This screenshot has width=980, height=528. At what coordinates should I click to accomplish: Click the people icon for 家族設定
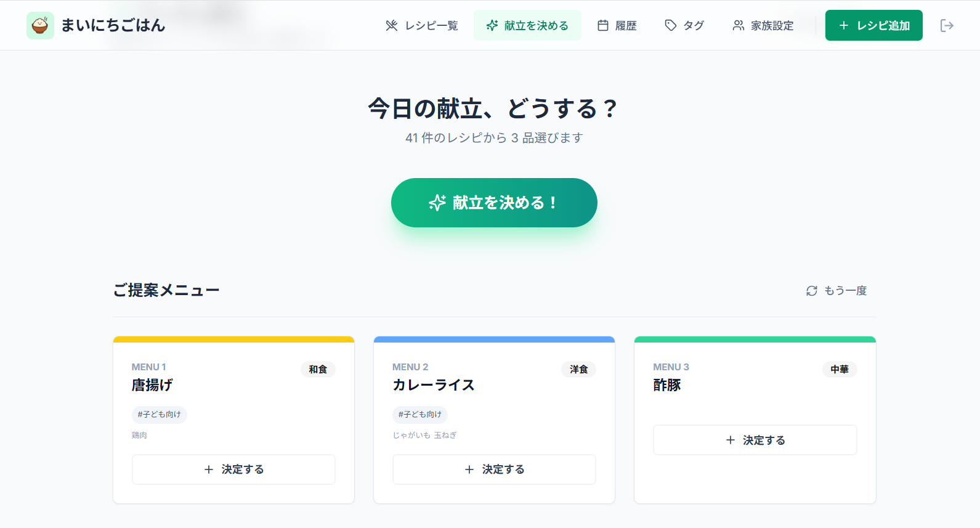(738, 25)
